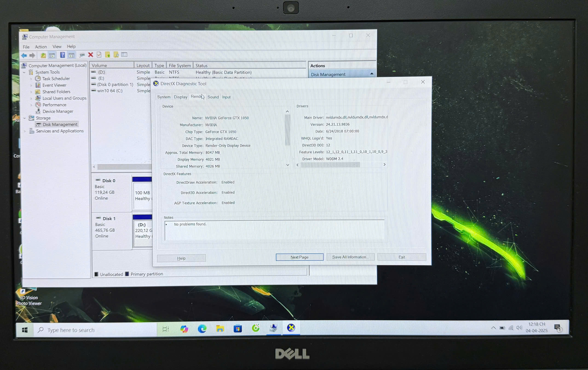Expand the Task Scheduler node
The height and width of the screenshot is (370, 588).
pyautogui.click(x=31, y=79)
